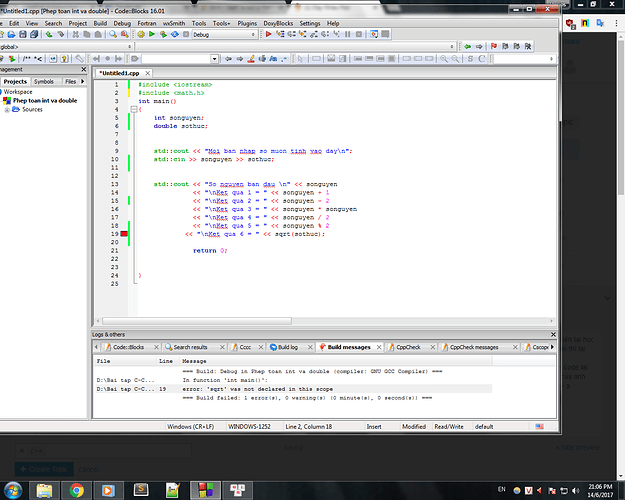This screenshot has height=500, width=625.
Task: Select the Phep toan int va double project
Action: point(44,100)
